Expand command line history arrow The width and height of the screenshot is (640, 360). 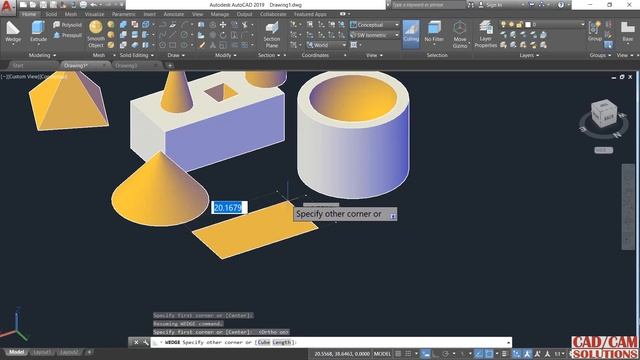(509, 342)
